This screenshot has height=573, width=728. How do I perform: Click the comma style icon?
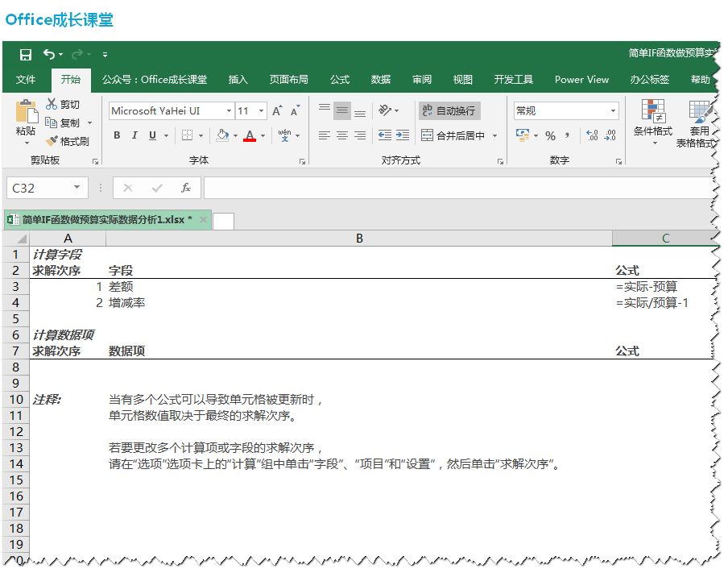click(568, 135)
